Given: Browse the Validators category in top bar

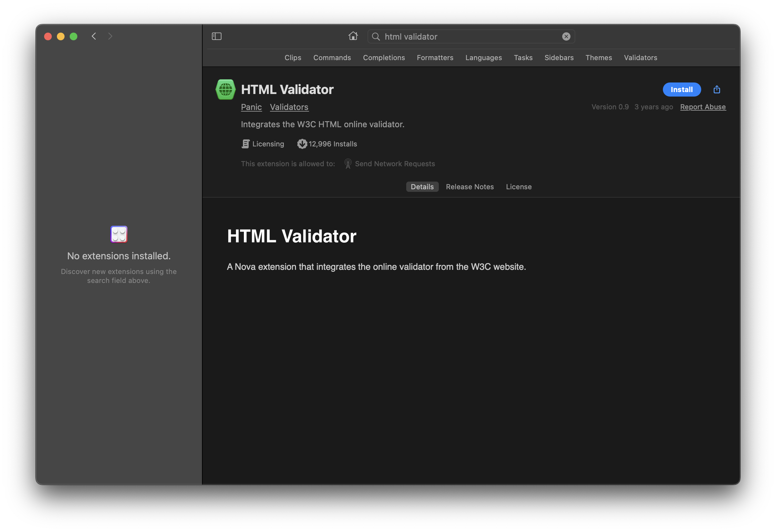Looking at the screenshot, I should [640, 58].
